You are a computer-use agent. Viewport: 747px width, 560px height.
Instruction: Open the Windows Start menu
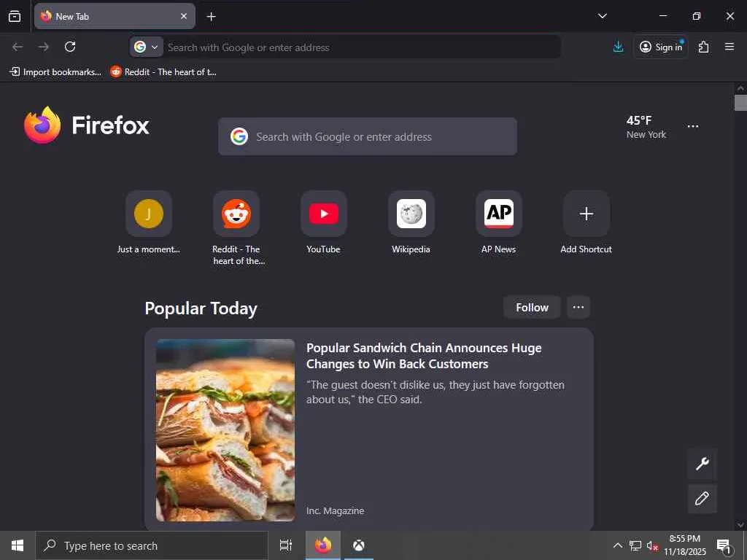tap(18, 545)
